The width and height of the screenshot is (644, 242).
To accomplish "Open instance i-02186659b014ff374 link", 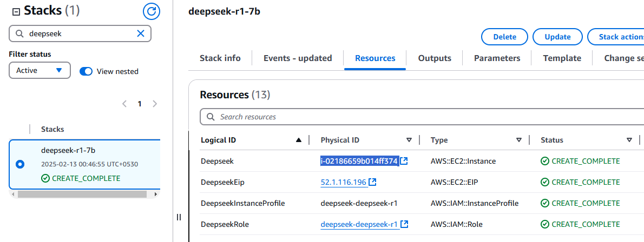I will click(x=359, y=161).
